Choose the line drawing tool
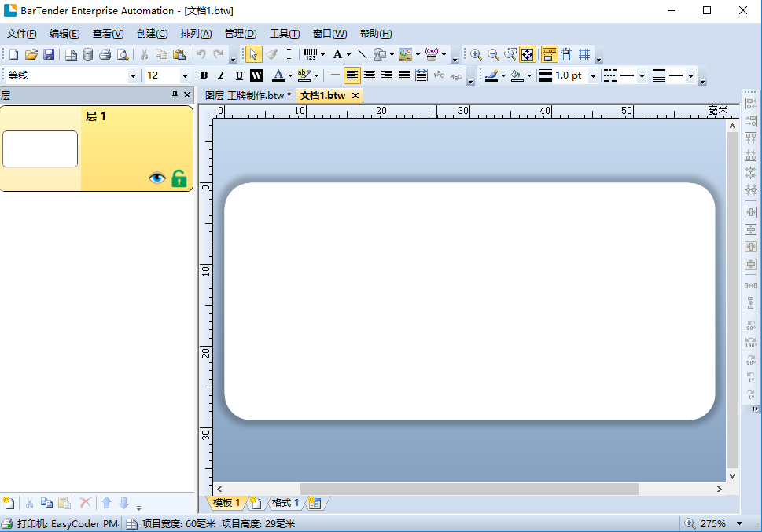Viewport: 762px width, 532px height. (x=362, y=54)
